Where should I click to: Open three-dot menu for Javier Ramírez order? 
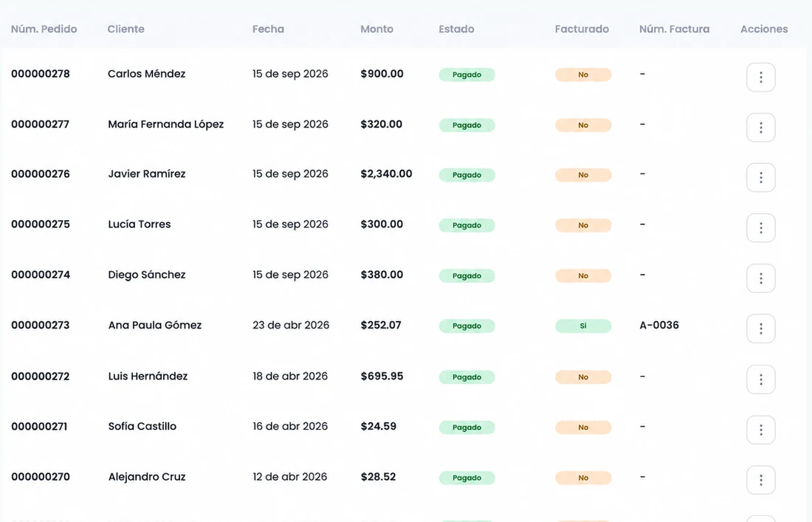(761, 178)
